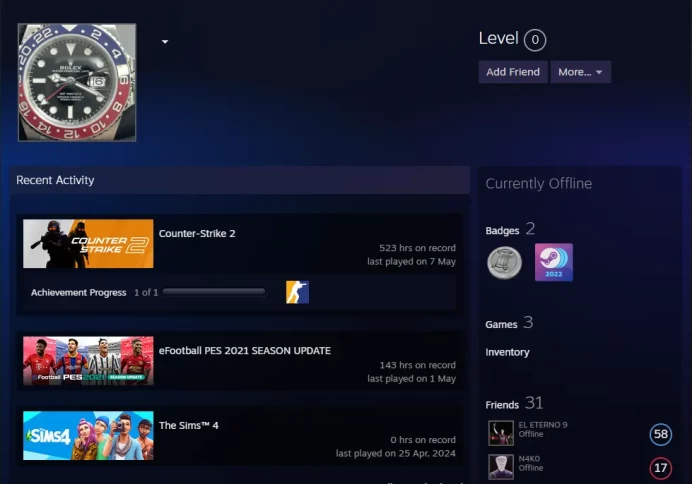Click the '0 hrs on record' text
The width and height of the screenshot is (692, 484).
423,440
